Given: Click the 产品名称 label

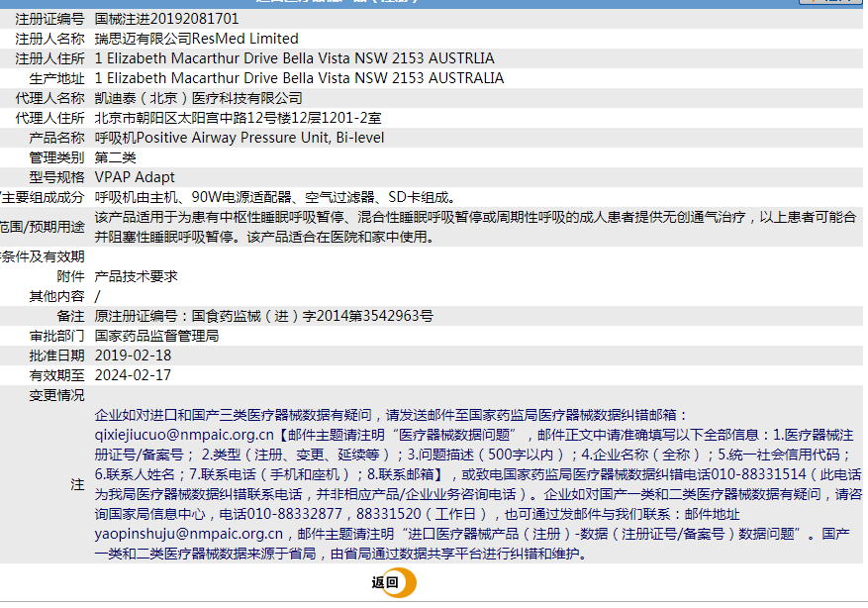Looking at the screenshot, I should (x=56, y=138).
